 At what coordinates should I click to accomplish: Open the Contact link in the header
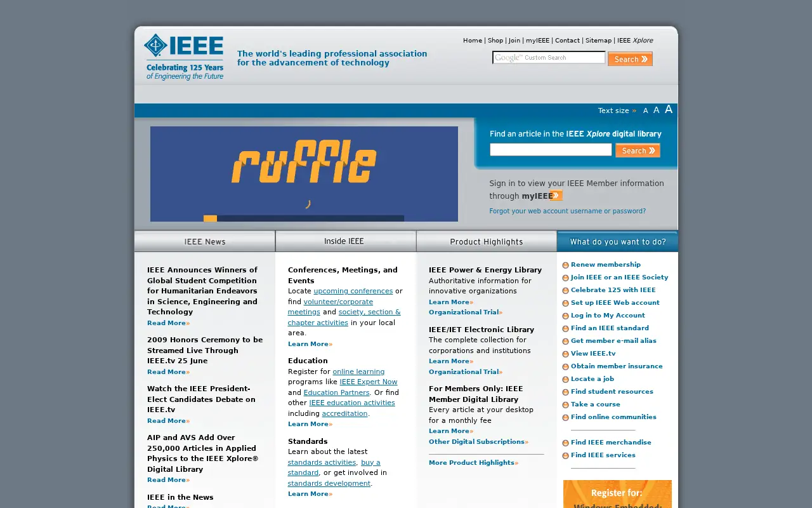(567, 41)
